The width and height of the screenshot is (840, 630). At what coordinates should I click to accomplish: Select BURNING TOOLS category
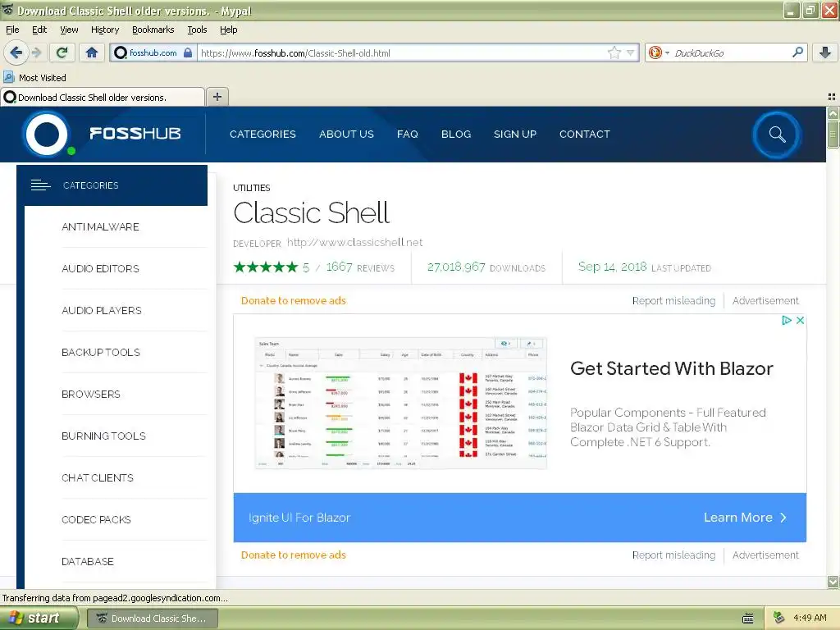point(103,436)
